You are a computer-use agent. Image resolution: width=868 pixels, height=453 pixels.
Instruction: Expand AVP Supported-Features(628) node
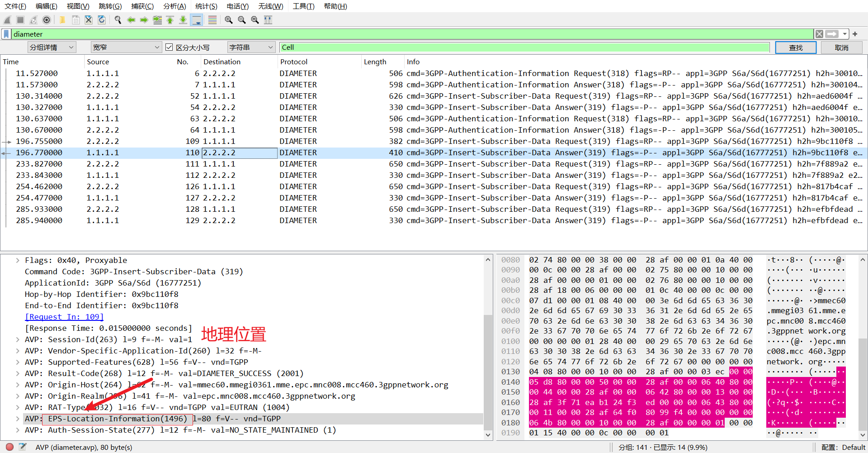coord(18,362)
